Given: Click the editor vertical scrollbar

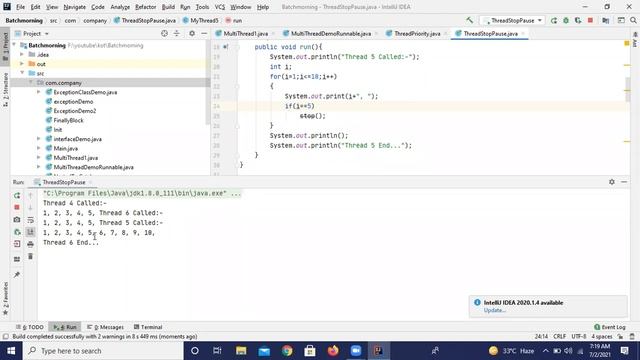Looking at the screenshot, I should pos(627,89).
